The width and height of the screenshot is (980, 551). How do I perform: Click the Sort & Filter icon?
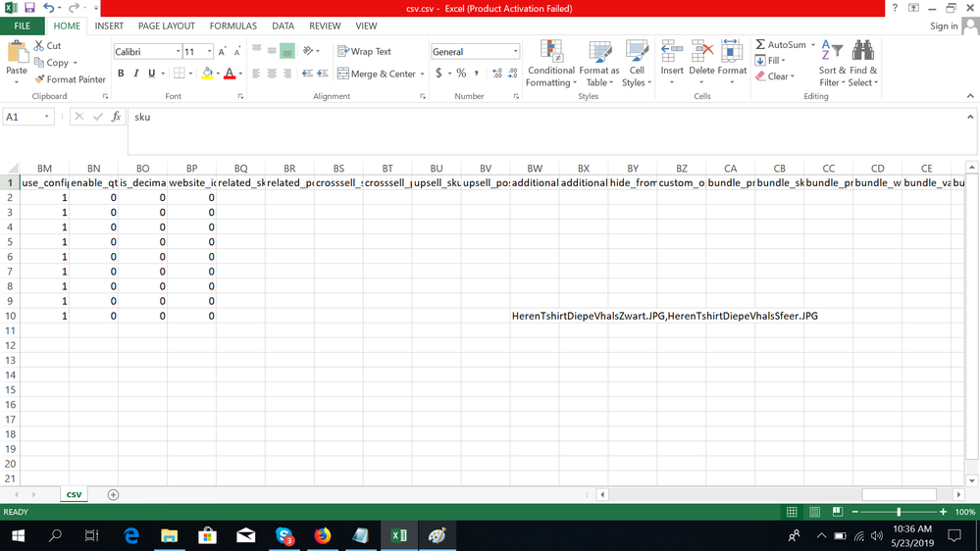click(x=830, y=64)
